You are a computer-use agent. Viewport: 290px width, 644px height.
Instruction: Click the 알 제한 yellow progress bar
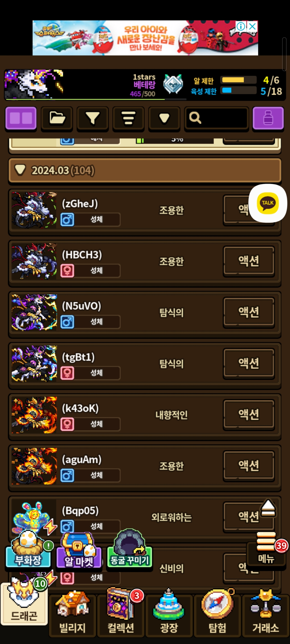click(x=238, y=80)
